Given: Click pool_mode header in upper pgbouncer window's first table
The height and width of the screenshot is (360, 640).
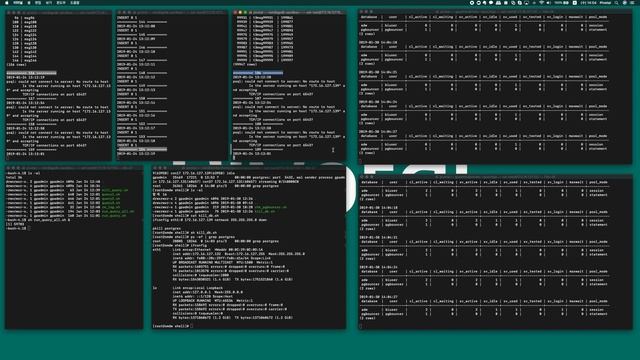Looking at the screenshot, I should click(598, 17).
